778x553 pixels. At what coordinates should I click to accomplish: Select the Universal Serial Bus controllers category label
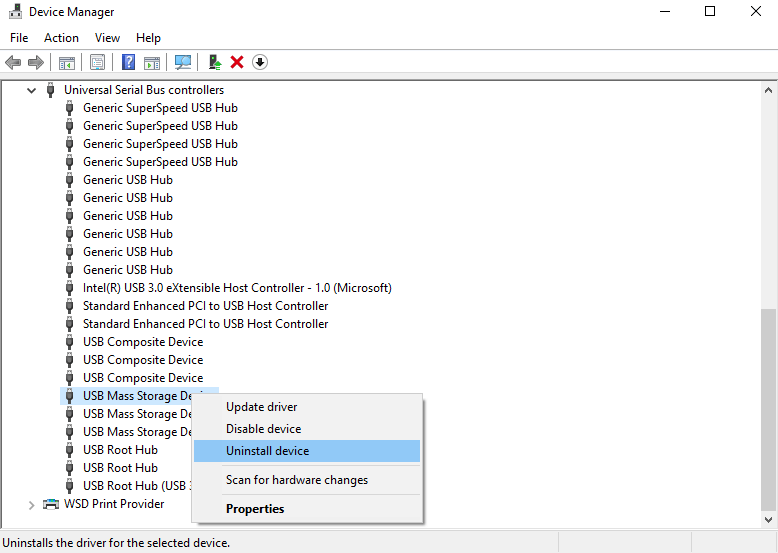click(144, 90)
